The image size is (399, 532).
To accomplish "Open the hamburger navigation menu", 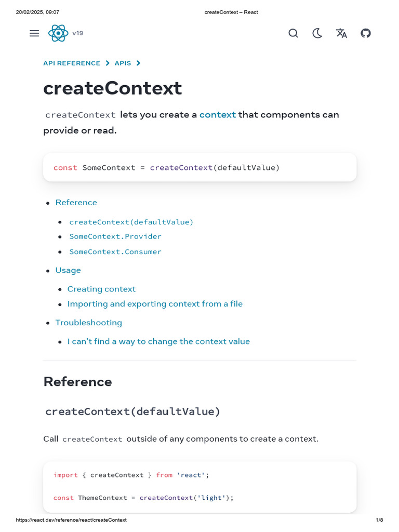I will 34,33.
